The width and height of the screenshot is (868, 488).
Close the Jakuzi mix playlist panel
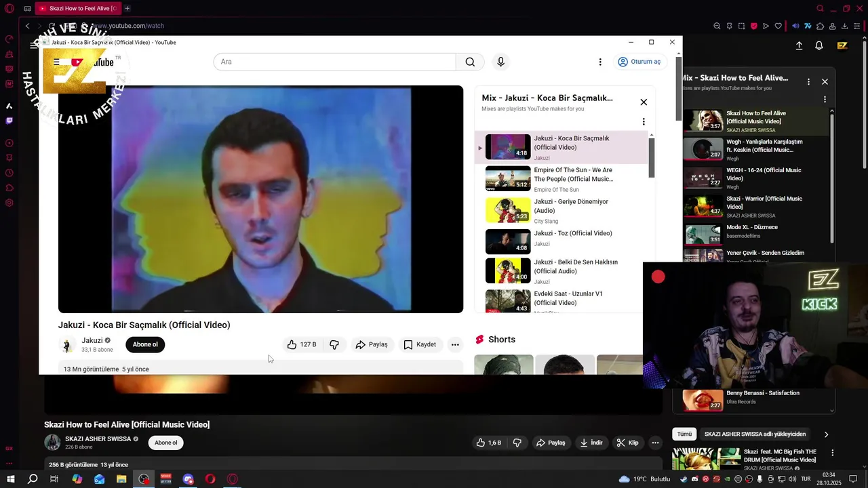coord(644,102)
